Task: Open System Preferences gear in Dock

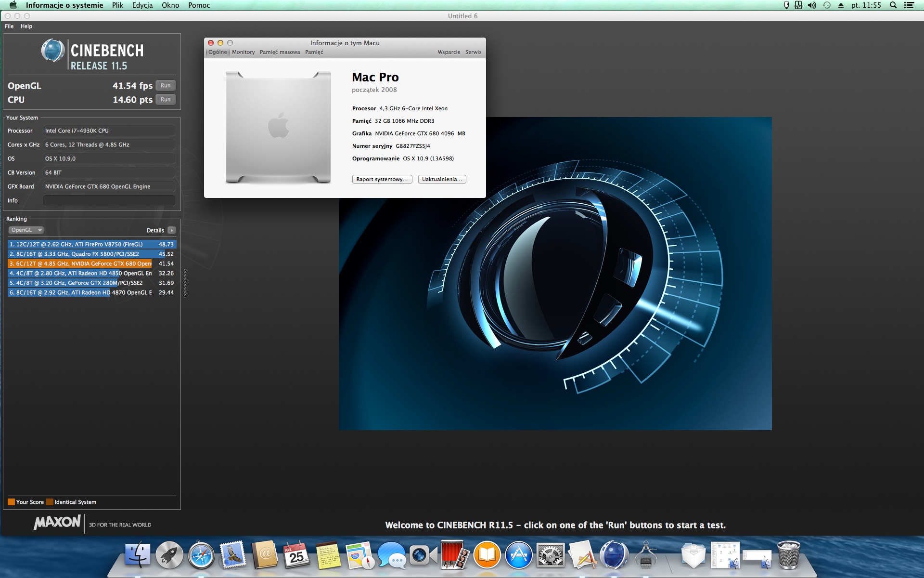Action: coord(551,555)
